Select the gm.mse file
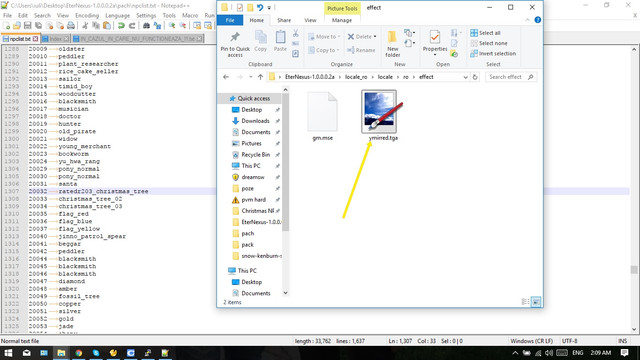The width and height of the screenshot is (640, 360). coord(322,116)
